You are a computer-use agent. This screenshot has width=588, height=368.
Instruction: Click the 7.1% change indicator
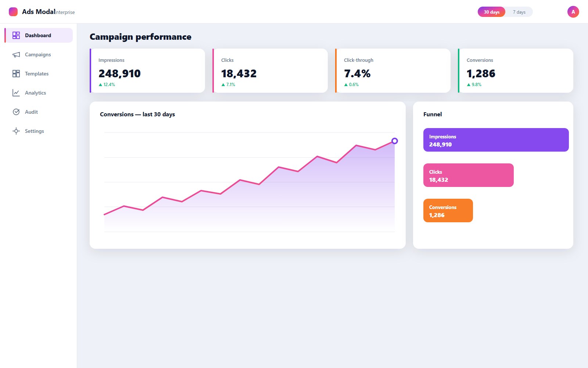click(228, 85)
